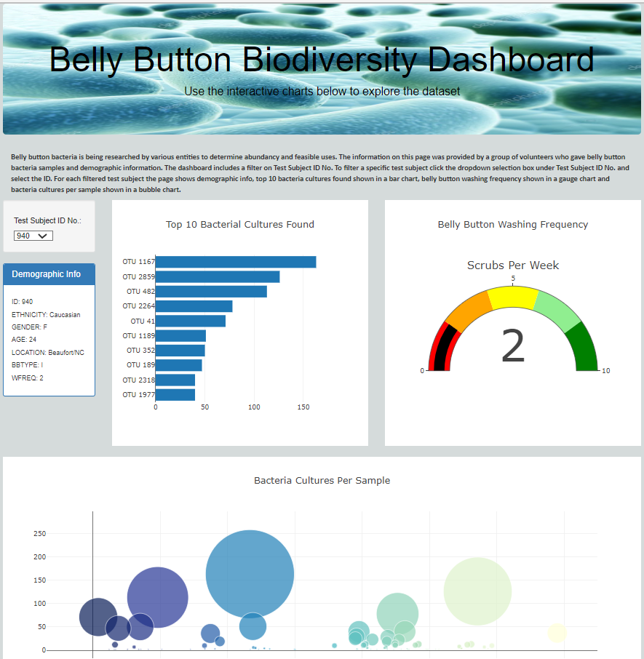644x659 pixels.
Task: Click the orange gauge segment
Action: click(x=470, y=312)
